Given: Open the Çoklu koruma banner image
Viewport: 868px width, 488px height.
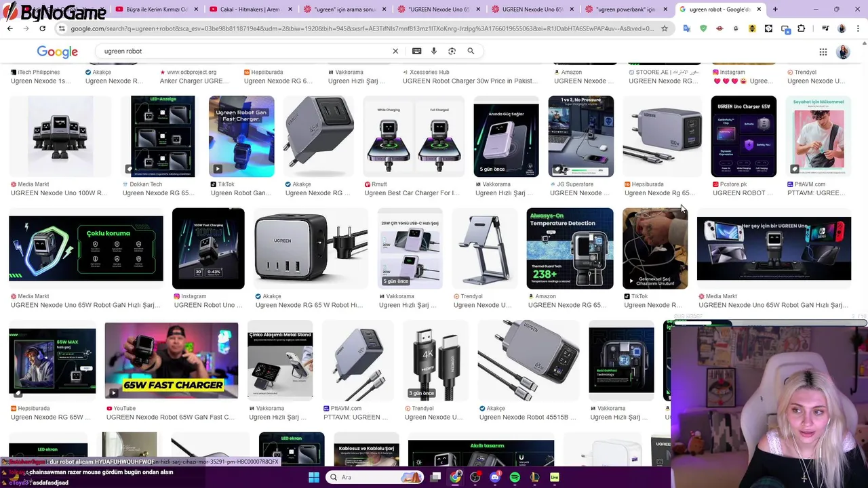Looking at the screenshot, I should tap(86, 249).
